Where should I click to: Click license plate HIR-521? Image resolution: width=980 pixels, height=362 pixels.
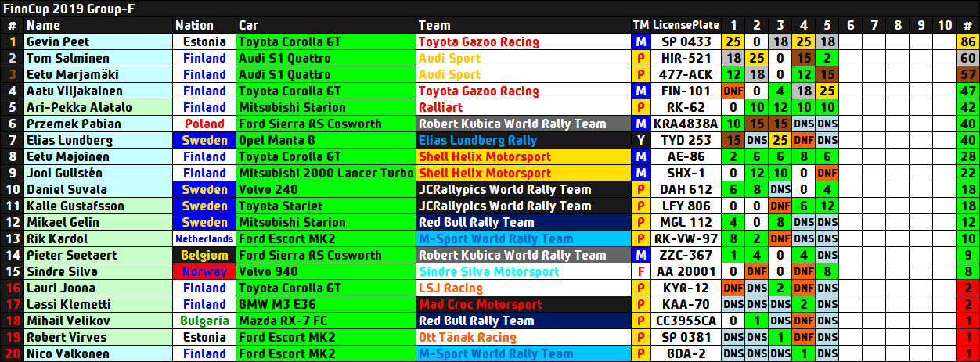686,58
